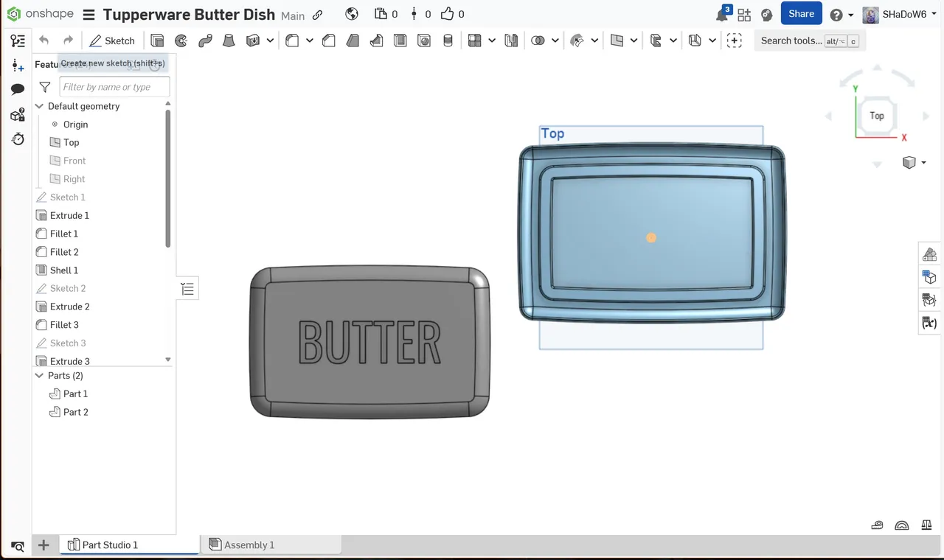
Task: Select the Extrude tool
Action: tap(156, 41)
